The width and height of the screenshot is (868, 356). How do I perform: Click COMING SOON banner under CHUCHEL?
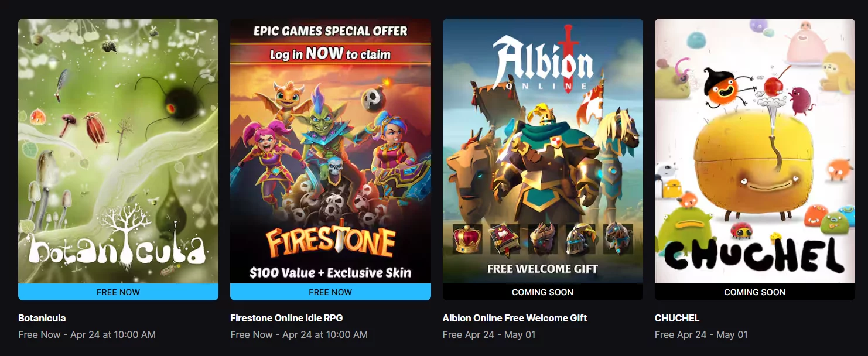754,292
